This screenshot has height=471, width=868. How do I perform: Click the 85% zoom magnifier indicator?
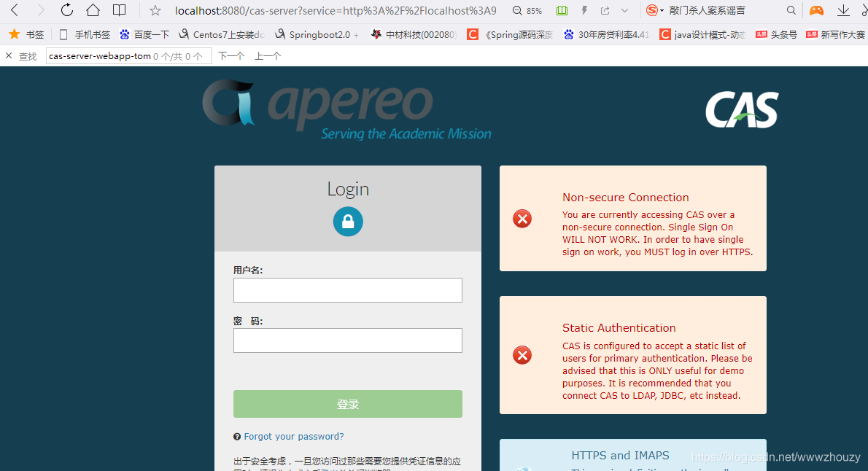527,10
